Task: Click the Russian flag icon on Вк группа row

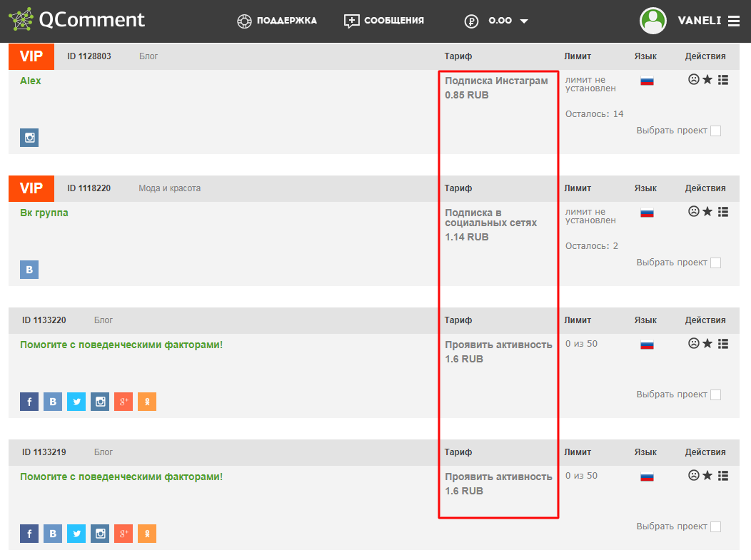Action: click(647, 211)
